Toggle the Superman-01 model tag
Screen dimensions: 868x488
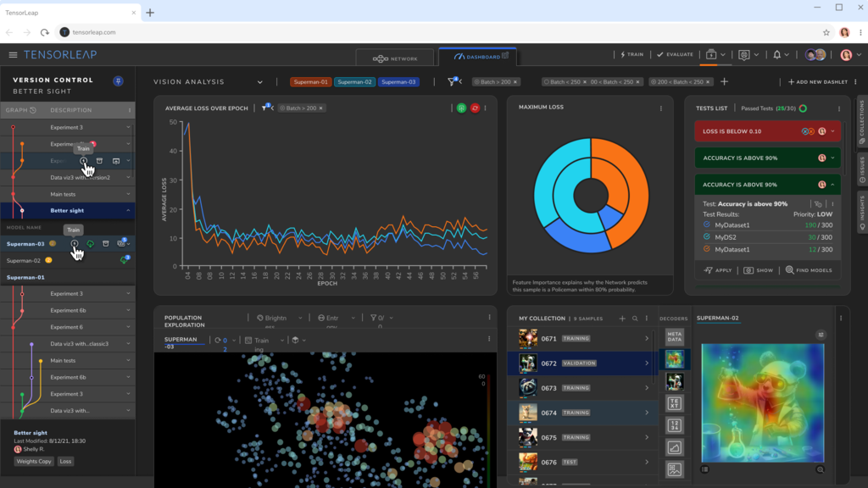tap(310, 82)
